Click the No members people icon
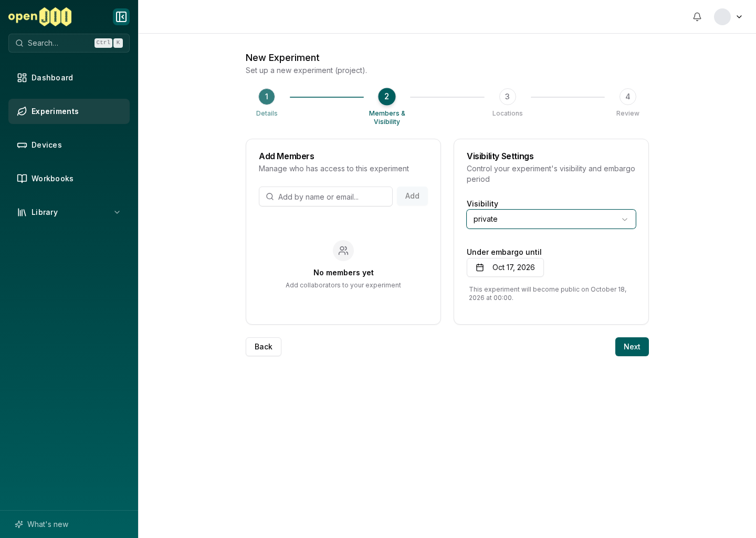The image size is (756, 538). pyautogui.click(x=343, y=251)
